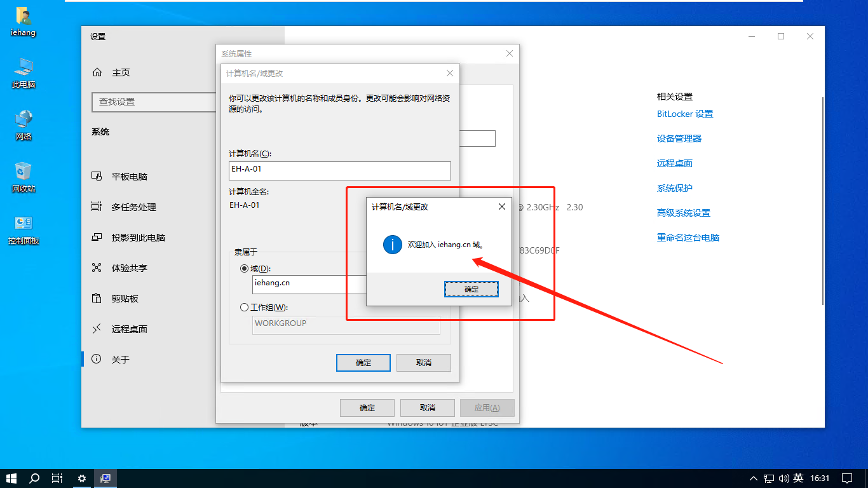
Task: Select the 工作组 radio button
Action: pos(245,308)
